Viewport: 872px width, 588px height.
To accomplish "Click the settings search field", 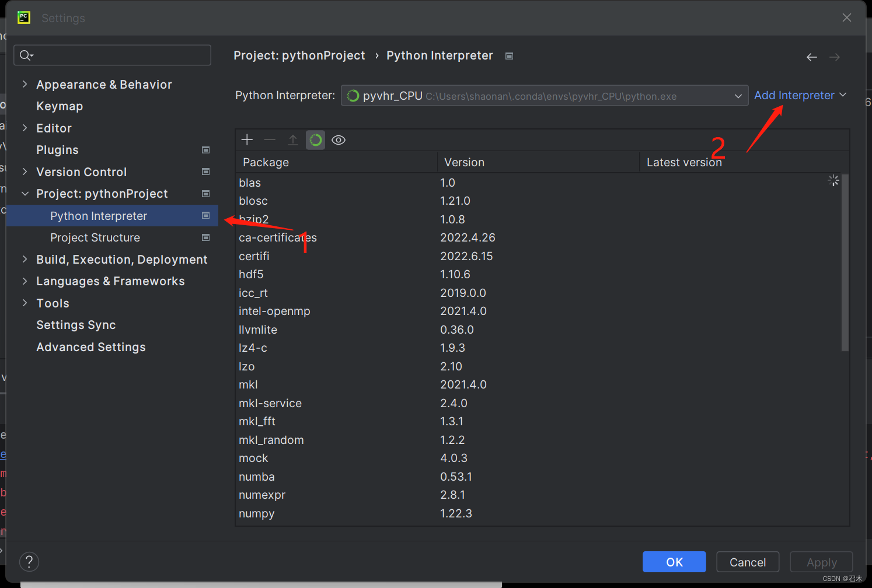I will [x=112, y=55].
